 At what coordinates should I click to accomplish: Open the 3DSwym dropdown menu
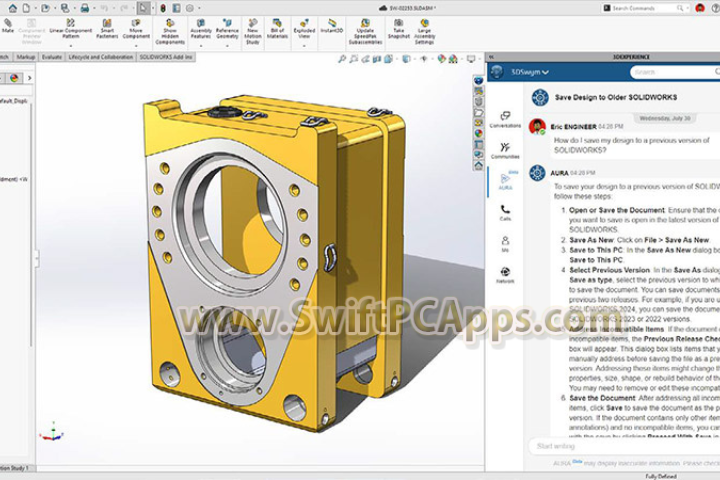point(530,72)
